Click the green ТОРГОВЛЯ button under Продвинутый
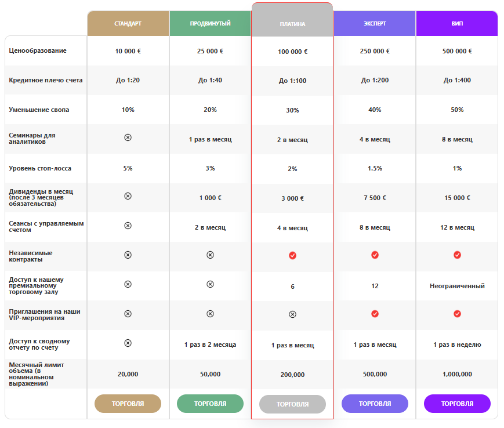Viewport: 504px width, 428px height. (210, 404)
